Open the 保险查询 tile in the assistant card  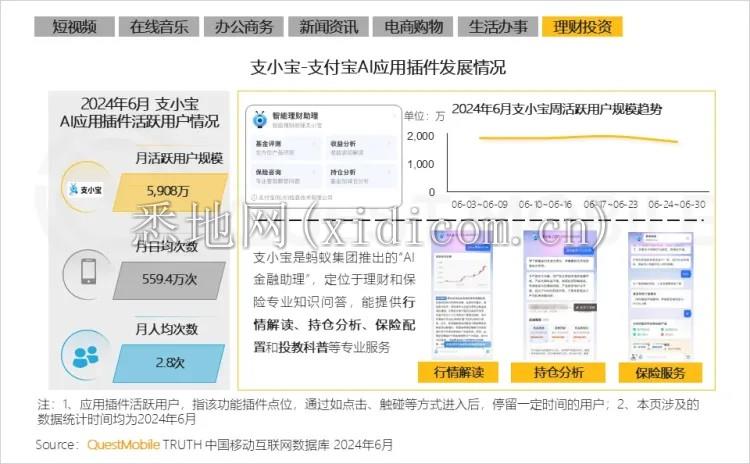click(286, 176)
